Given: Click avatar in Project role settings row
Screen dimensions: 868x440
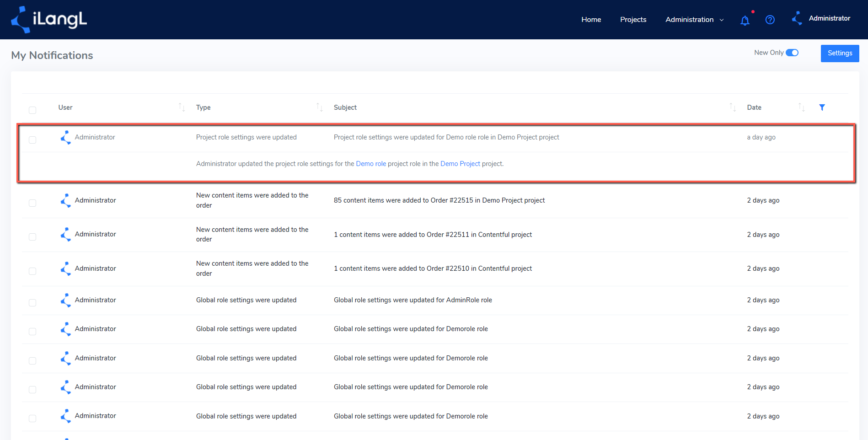Looking at the screenshot, I should click(66, 137).
